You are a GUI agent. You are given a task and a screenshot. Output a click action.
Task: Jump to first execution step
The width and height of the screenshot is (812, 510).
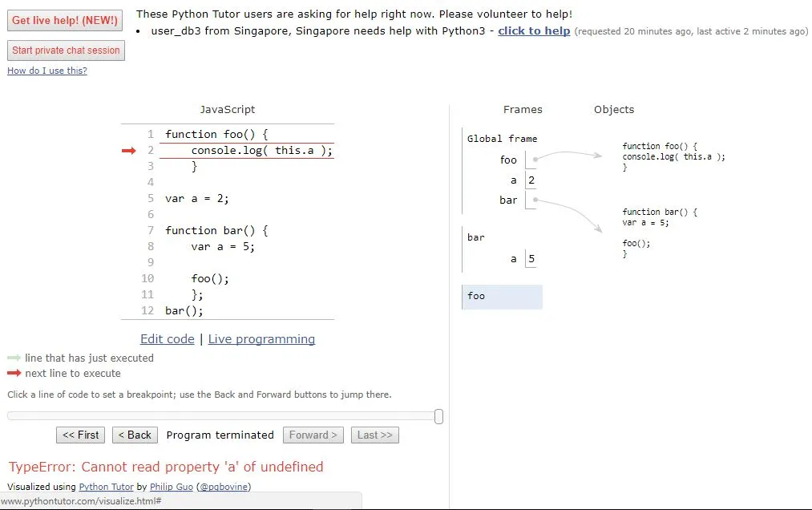81,435
